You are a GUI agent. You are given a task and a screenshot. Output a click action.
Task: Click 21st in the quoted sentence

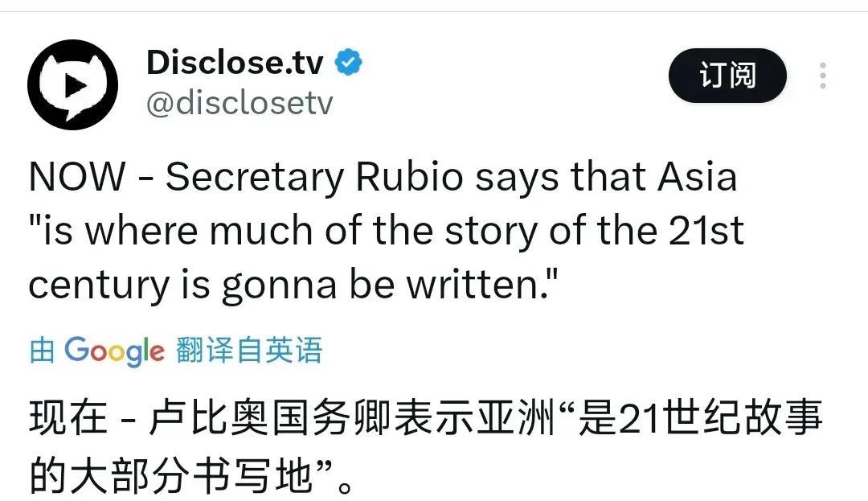[706, 230]
